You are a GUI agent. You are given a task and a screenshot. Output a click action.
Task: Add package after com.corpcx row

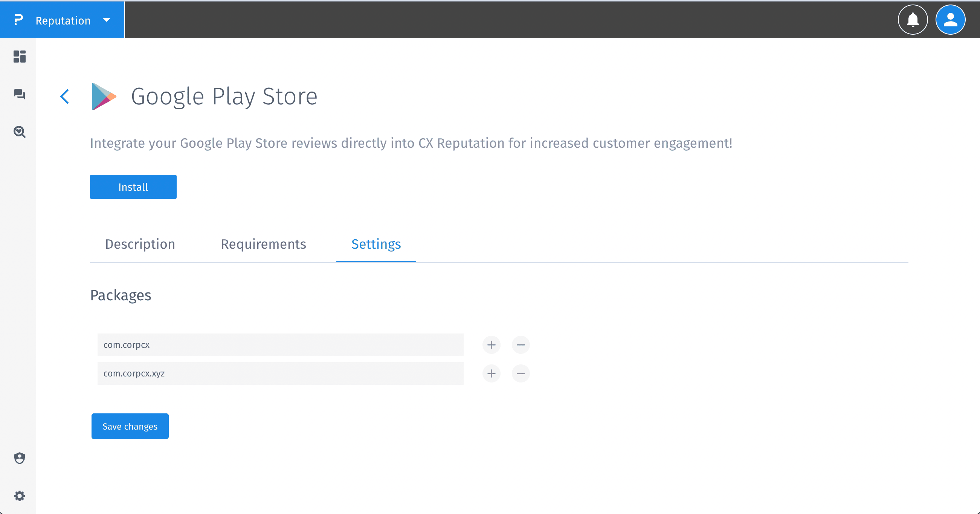click(x=491, y=344)
